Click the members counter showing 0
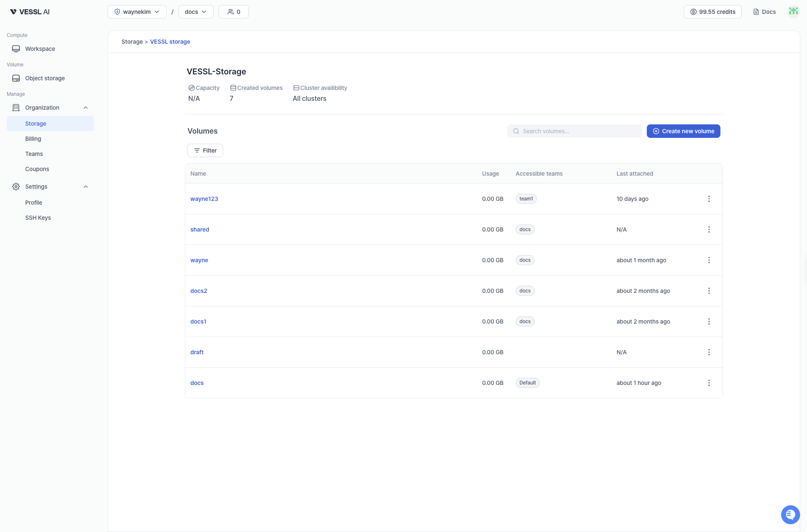The image size is (807, 532). (233, 12)
